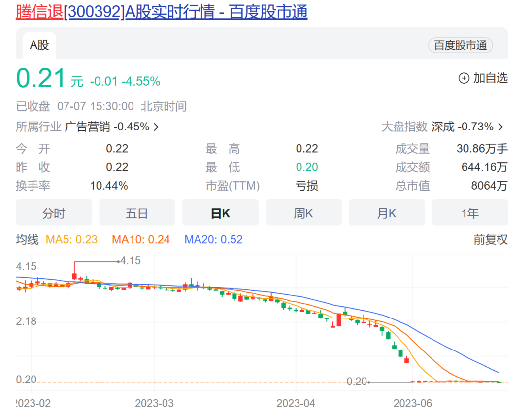Click the 今开 value 0.22
The width and height of the screenshot is (532, 414).
[117, 149]
